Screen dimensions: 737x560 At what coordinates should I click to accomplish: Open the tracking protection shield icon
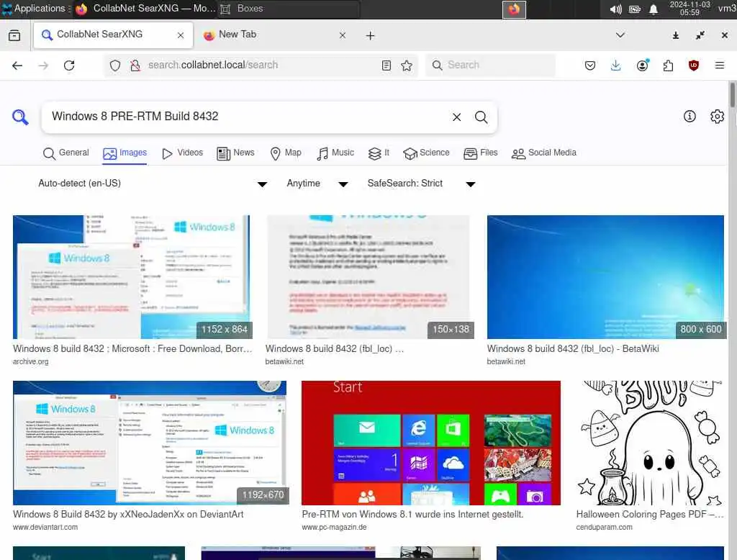(115, 66)
